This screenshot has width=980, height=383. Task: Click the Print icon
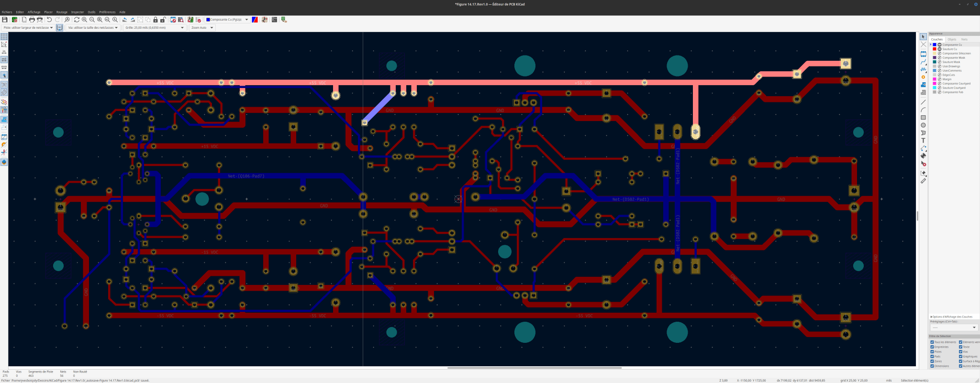(32, 20)
